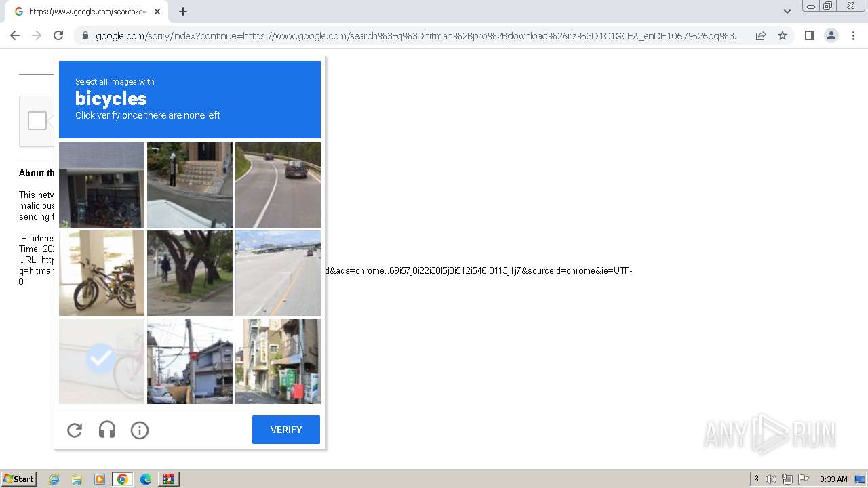
Task: Open the Chrome profile menu
Action: pyautogui.click(x=831, y=35)
